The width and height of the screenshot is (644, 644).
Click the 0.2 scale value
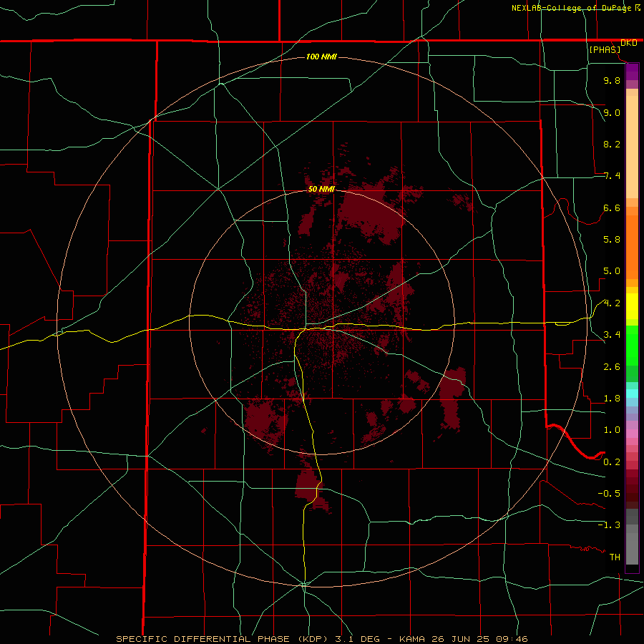coord(612,462)
